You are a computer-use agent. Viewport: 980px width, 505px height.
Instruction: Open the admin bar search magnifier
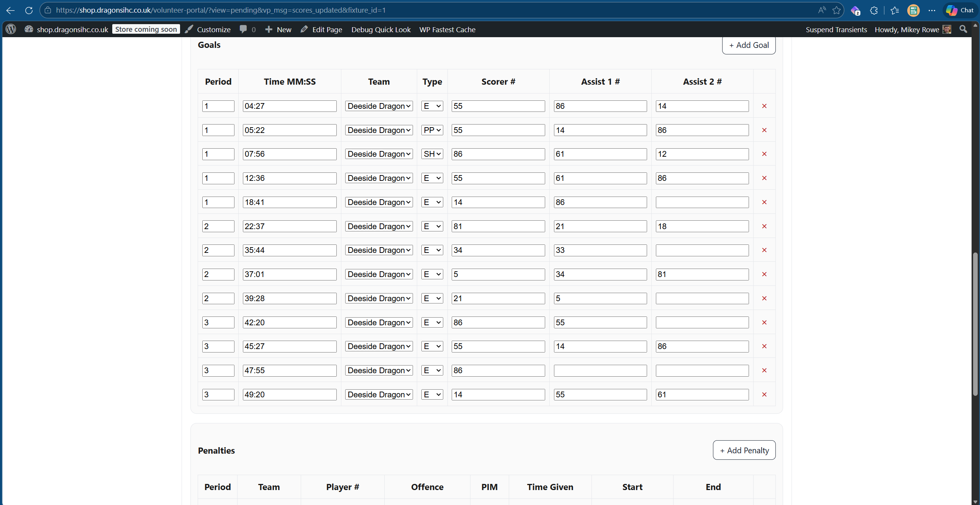click(963, 29)
